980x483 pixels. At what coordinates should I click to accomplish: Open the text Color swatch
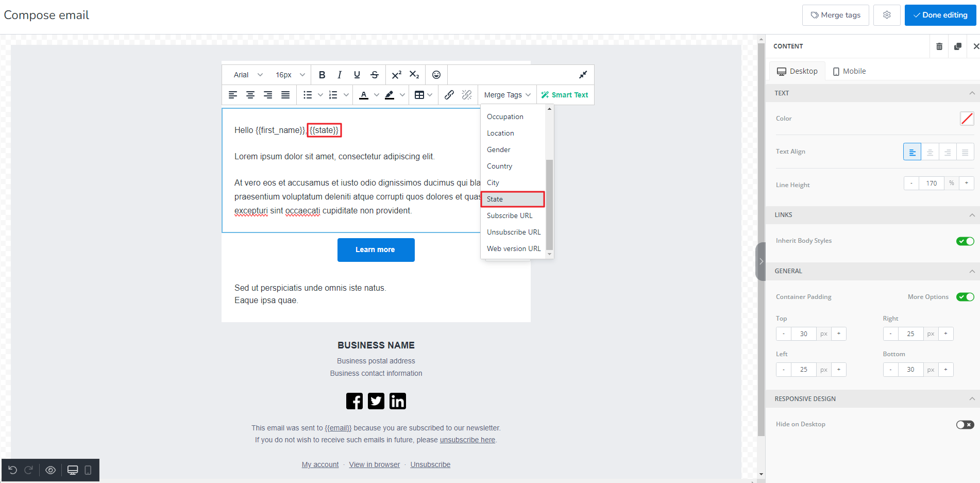coord(967,119)
